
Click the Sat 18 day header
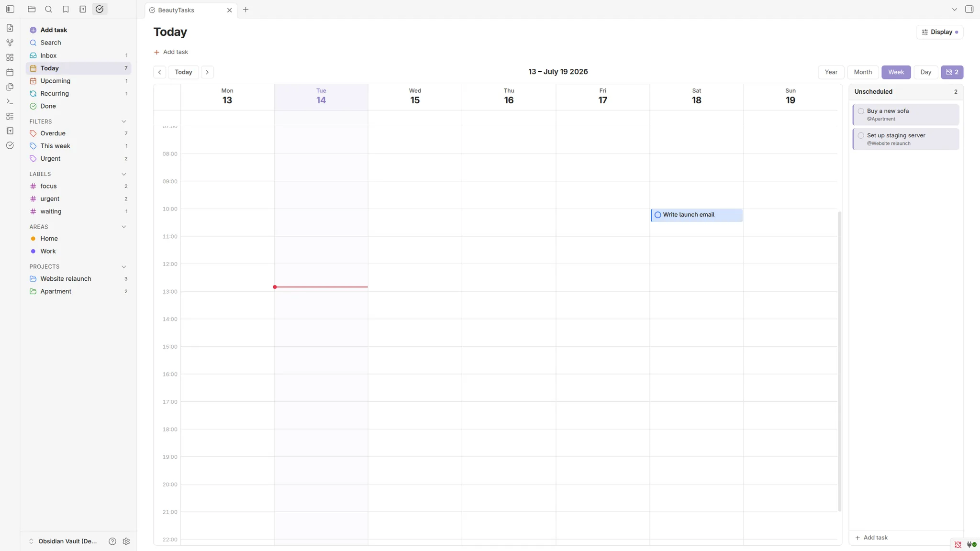tap(696, 97)
